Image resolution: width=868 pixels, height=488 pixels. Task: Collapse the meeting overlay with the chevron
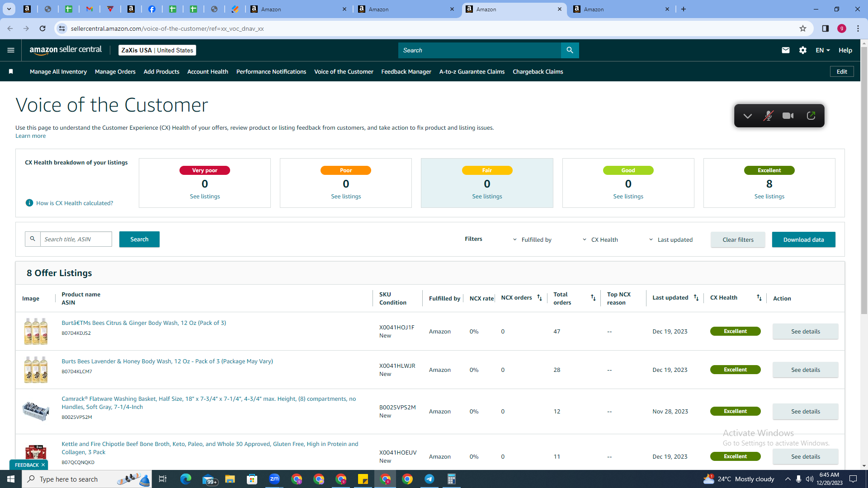[748, 116]
